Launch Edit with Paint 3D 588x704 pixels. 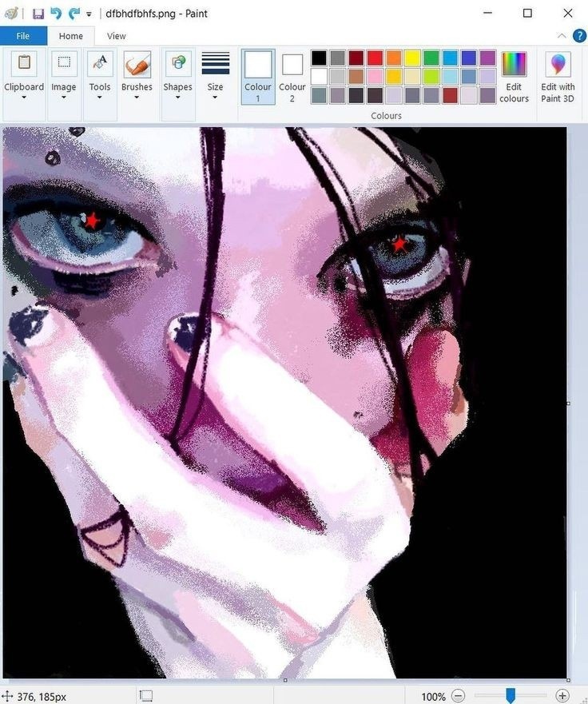[x=558, y=77]
